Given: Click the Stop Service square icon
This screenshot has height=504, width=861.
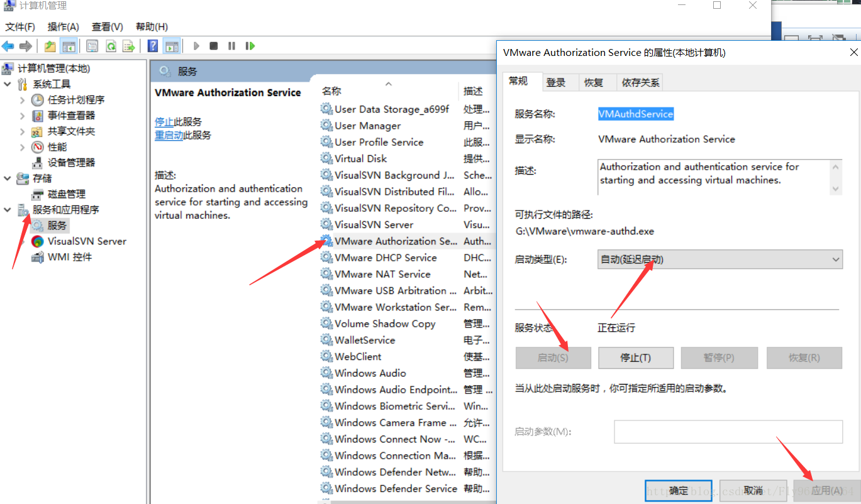Looking at the screenshot, I should pos(214,46).
